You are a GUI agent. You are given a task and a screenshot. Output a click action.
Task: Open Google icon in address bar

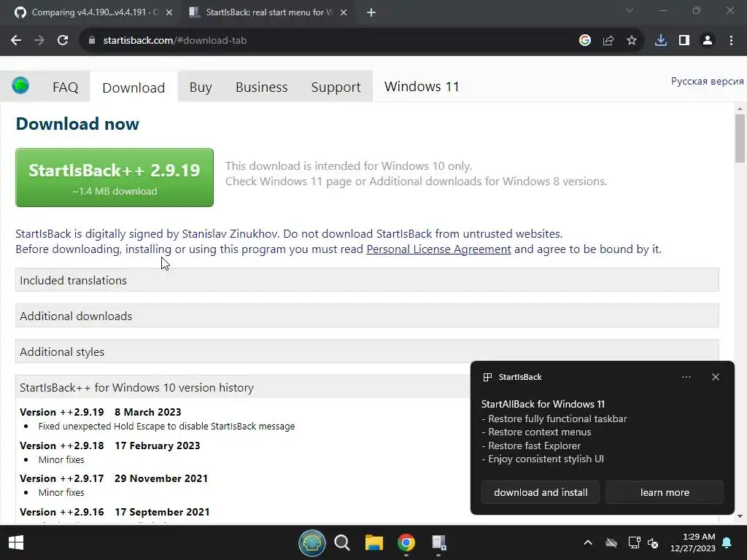(585, 41)
